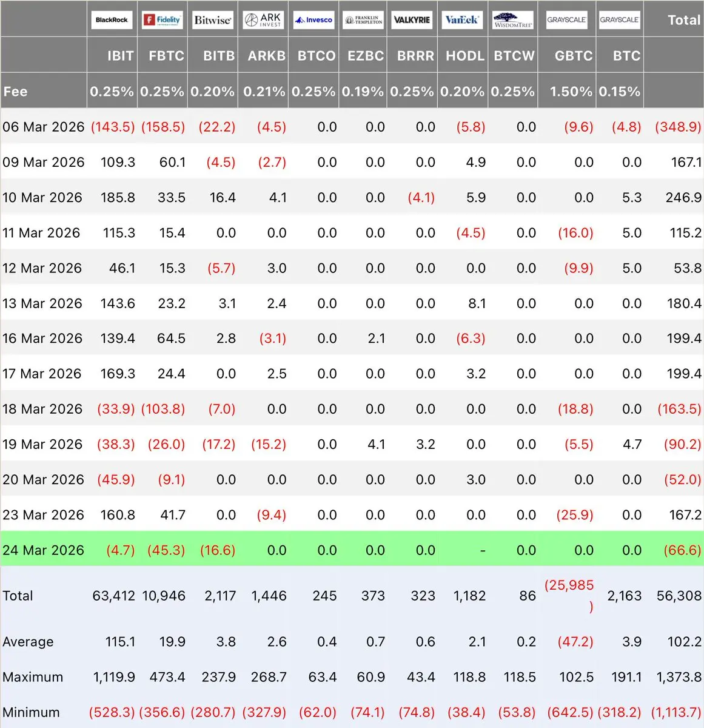
Task: Click the 12 Mar 2026 date
Action: (42, 268)
